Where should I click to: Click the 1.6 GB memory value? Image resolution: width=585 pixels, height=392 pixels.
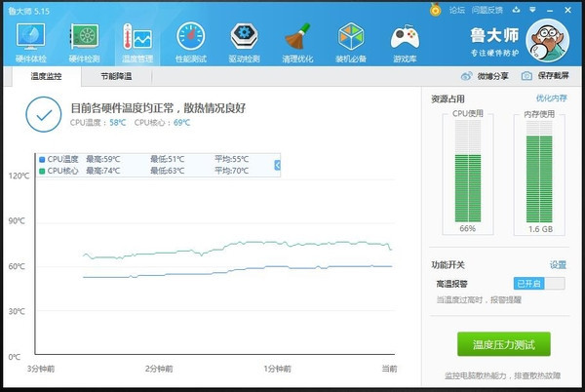tap(540, 229)
